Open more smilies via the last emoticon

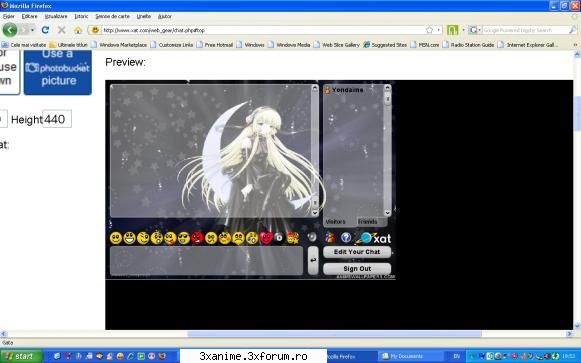(293, 238)
